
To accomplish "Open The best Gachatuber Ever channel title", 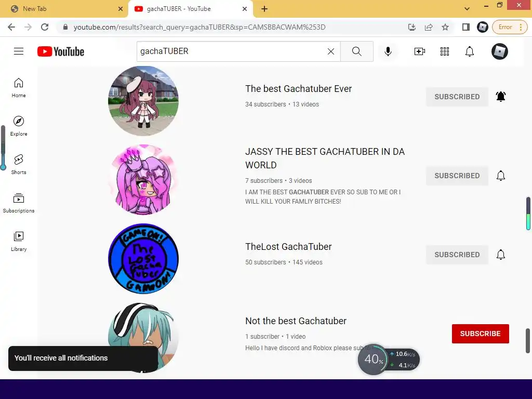I will pyautogui.click(x=298, y=88).
